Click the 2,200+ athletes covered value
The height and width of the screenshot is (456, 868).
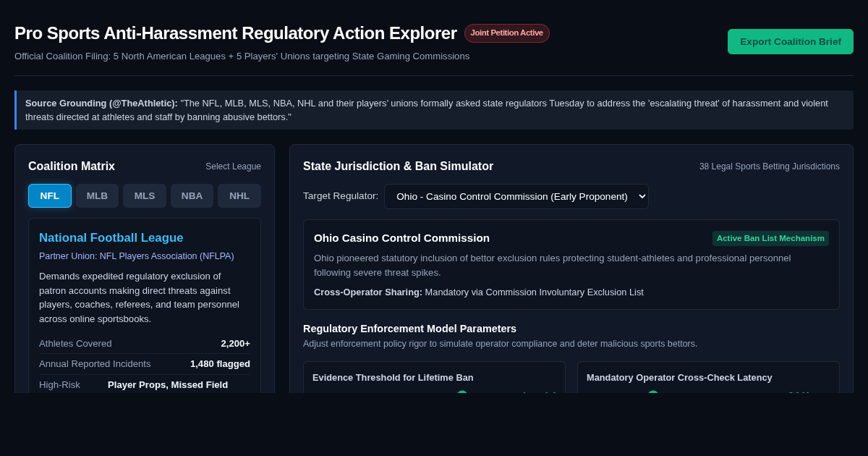[x=235, y=343]
